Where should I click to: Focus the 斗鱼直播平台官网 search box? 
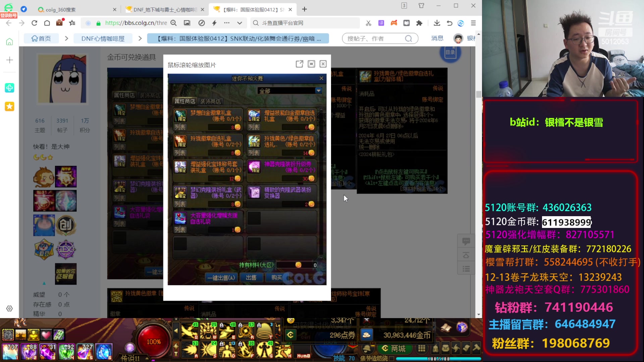click(306, 23)
